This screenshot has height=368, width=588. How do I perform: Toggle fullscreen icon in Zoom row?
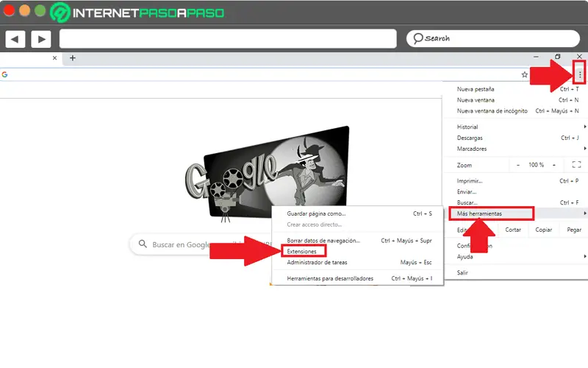(x=576, y=164)
